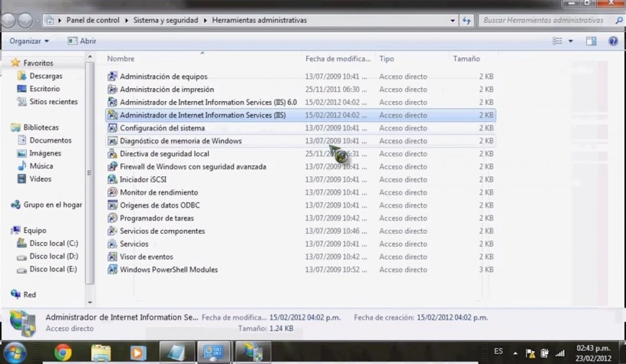Click the ES language indicator
This screenshot has width=626, height=364.
point(498,351)
